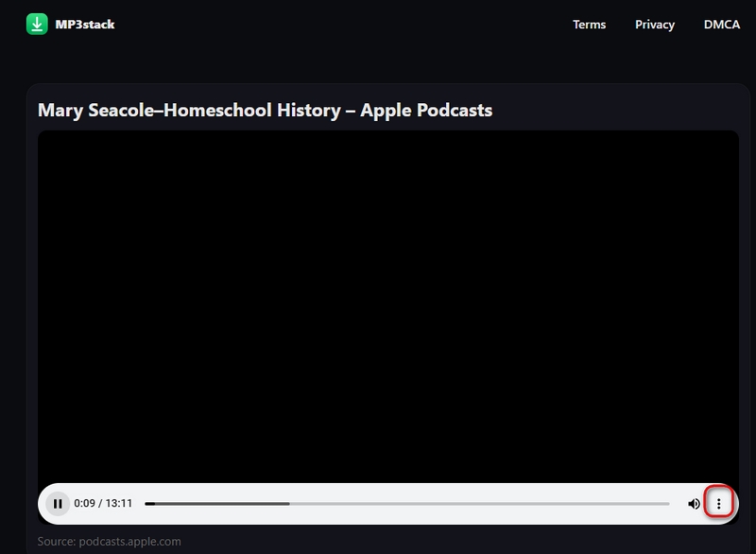Click the green MP3stack download logo icon
This screenshot has width=756, height=554.
click(38, 25)
